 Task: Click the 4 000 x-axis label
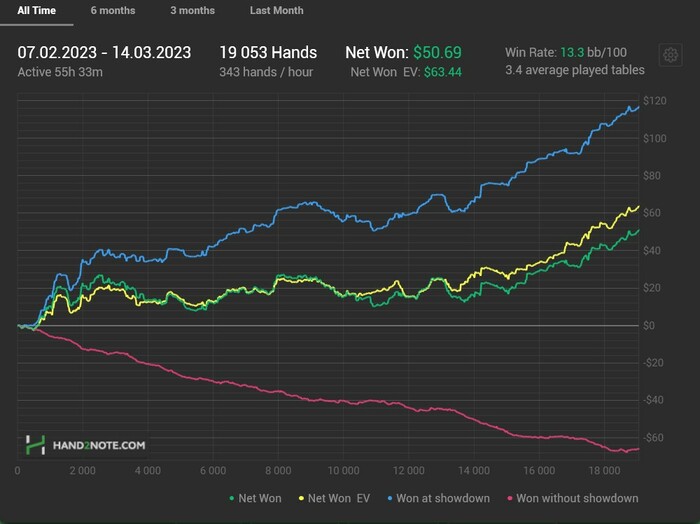click(148, 470)
